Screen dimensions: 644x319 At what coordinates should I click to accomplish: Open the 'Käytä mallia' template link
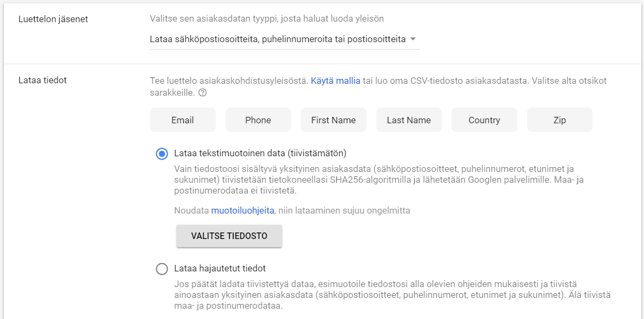[x=336, y=81]
